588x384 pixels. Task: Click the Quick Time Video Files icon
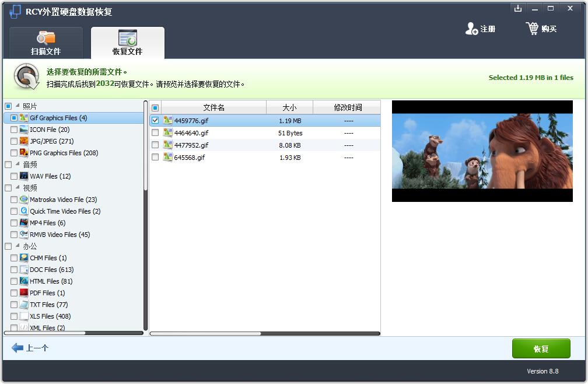point(24,211)
